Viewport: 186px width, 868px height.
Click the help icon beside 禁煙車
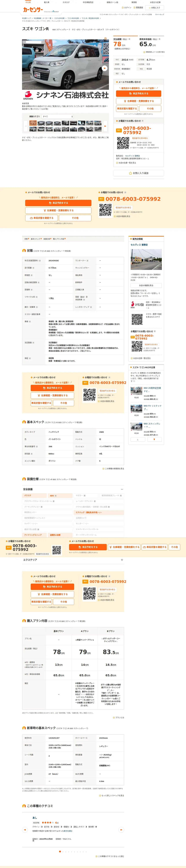(32, 290)
